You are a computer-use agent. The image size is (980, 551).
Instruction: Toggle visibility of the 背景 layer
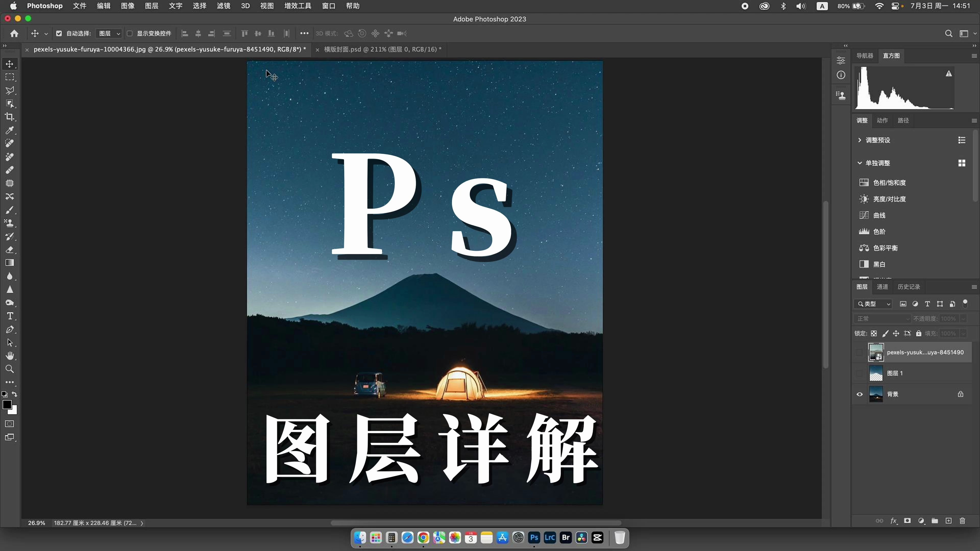[859, 394]
